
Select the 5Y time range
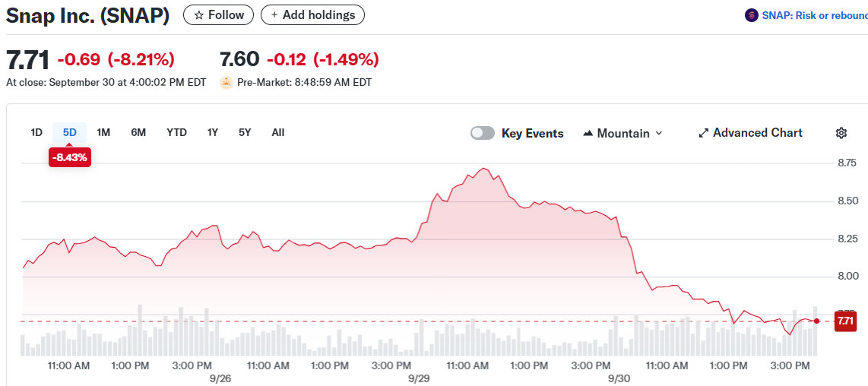pyautogui.click(x=245, y=132)
